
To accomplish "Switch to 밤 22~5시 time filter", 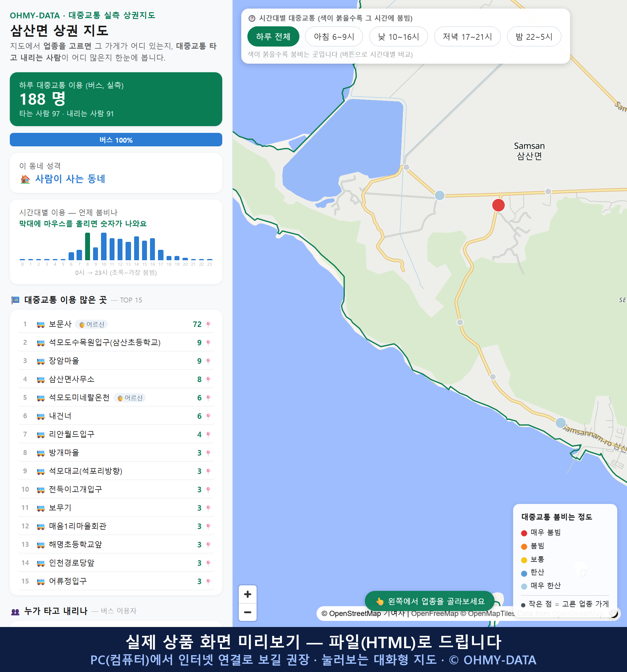I will tap(534, 36).
